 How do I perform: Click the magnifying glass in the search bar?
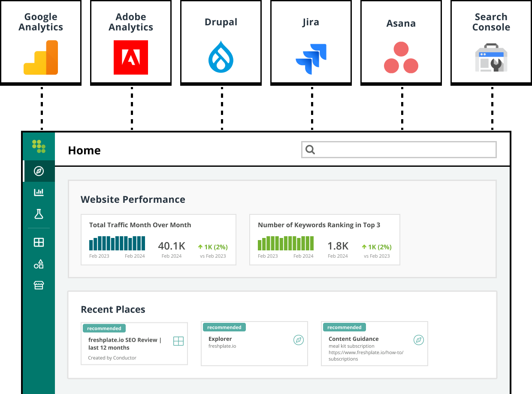(x=310, y=149)
